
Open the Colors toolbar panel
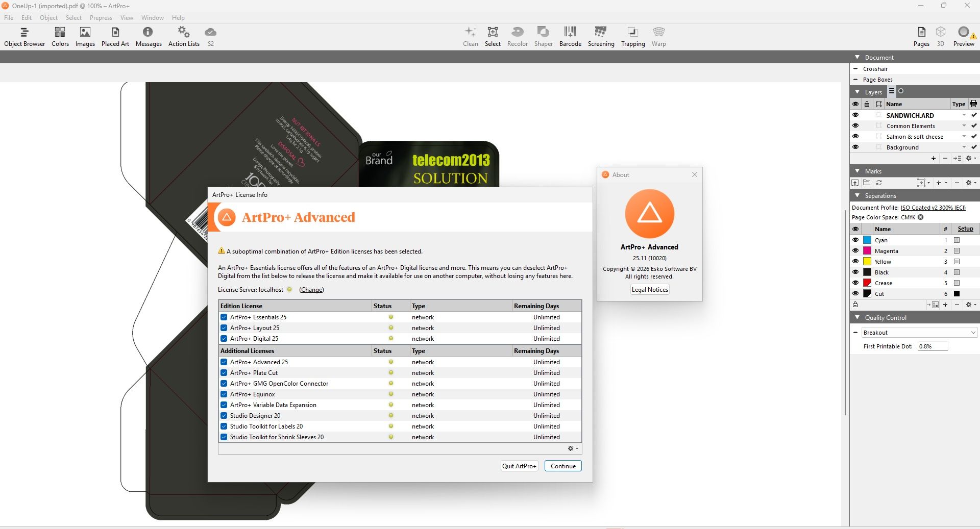click(60, 37)
